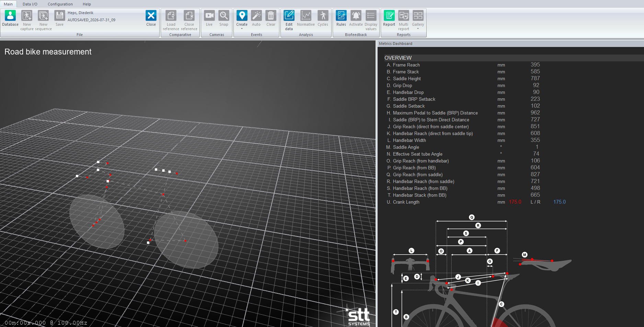Open the Help tab
The width and height of the screenshot is (644, 327).
click(87, 4)
